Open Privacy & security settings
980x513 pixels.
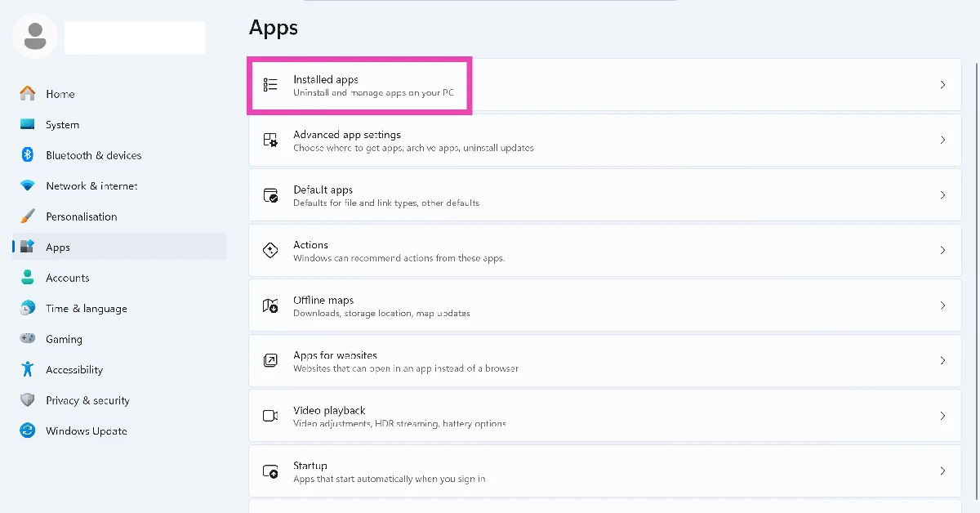click(87, 399)
